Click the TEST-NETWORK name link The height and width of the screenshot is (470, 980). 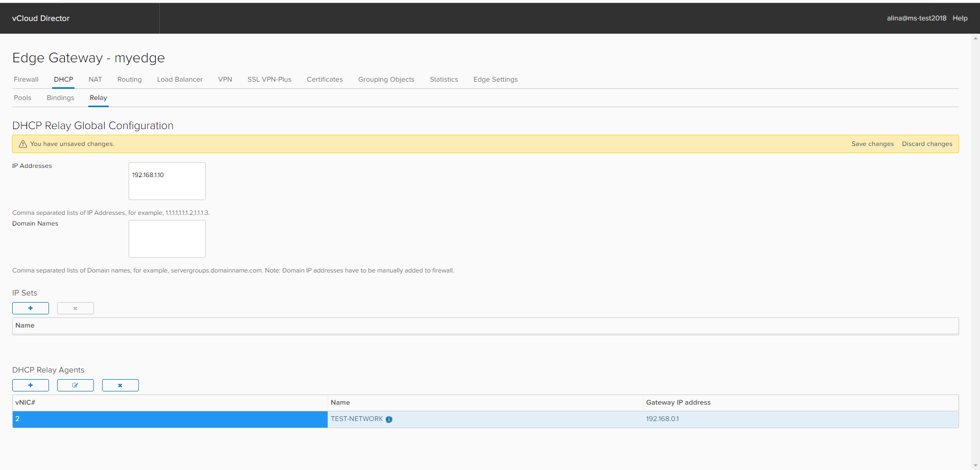tap(357, 419)
